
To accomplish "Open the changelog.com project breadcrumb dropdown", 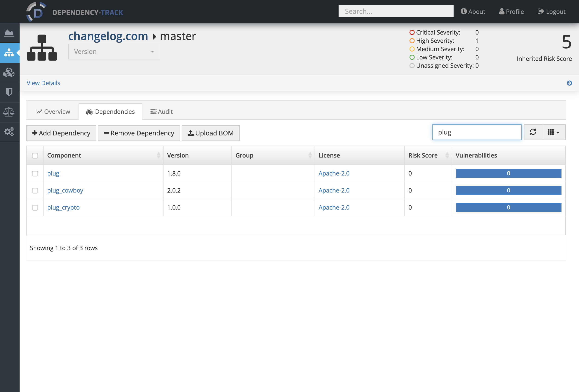I will tap(113, 52).
